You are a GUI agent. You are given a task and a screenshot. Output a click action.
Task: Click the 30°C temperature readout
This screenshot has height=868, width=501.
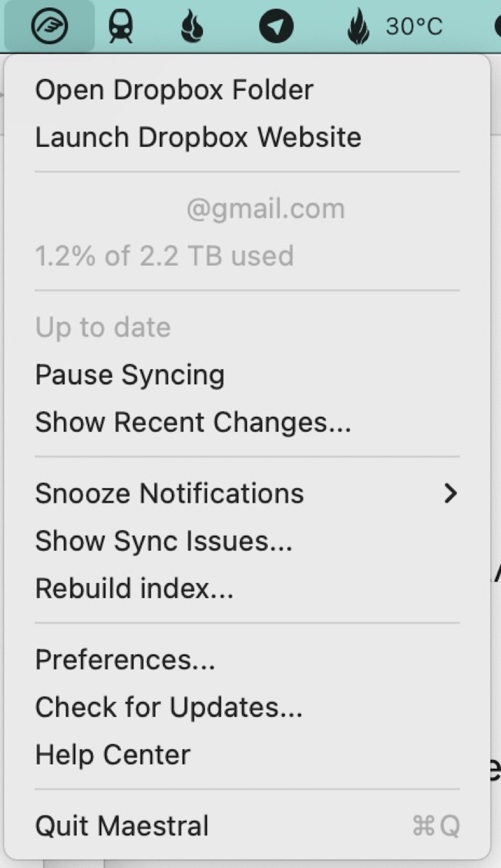[414, 26]
